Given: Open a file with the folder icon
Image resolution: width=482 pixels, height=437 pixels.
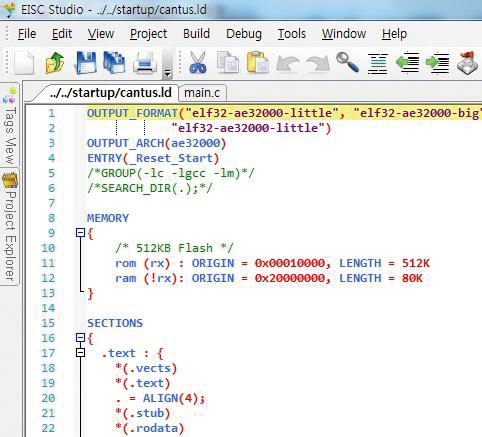Looking at the screenshot, I should tap(55, 62).
